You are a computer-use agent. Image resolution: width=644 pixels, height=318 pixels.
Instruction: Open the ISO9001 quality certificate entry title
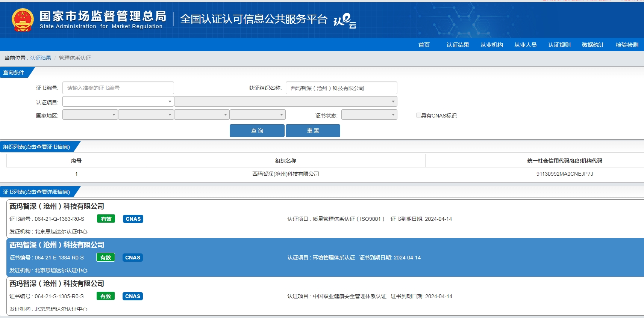(x=57, y=206)
